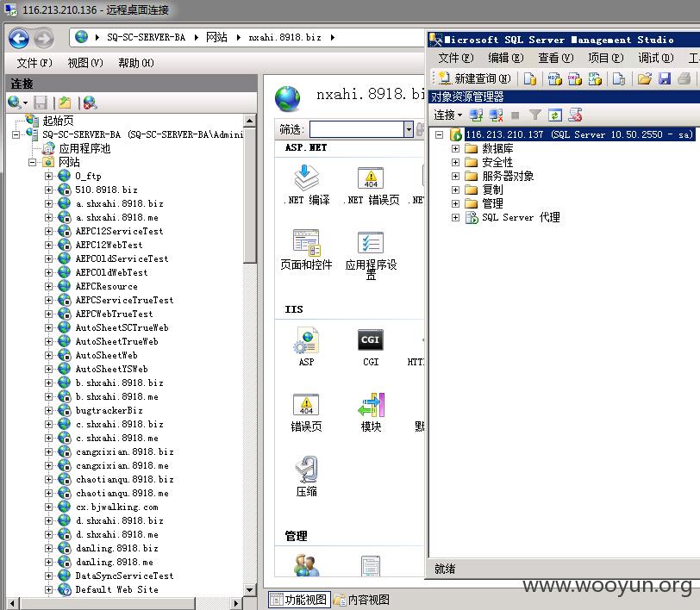The height and width of the screenshot is (610, 700).
Task: Expand the 服务器对象 node
Action: pyautogui.click(x=455, y=176)
